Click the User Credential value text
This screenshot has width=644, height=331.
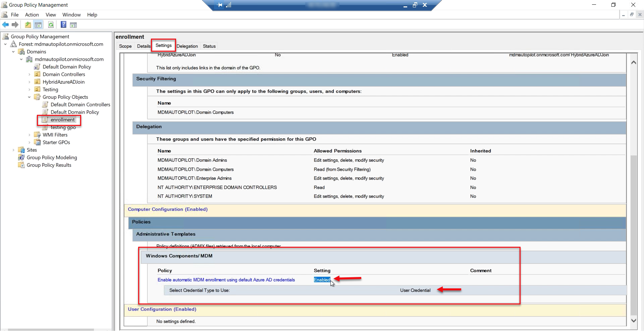click(415, 290)
